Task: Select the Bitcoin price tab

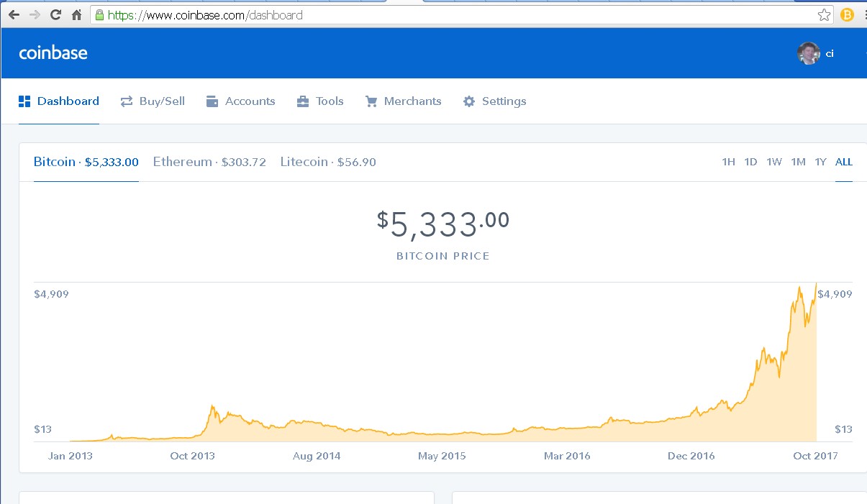Action: (x=86, y=162)
